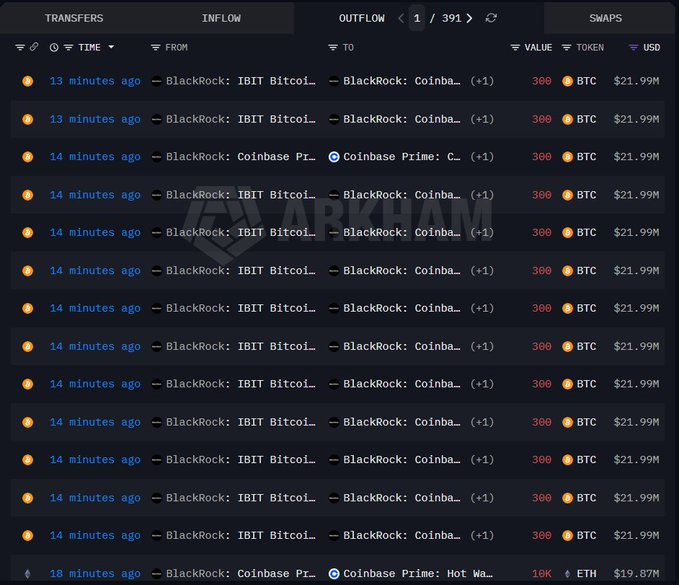Viewport: 679px width, 585px height.
Task: Click the ETH token icon
Action: click(567, 574)
